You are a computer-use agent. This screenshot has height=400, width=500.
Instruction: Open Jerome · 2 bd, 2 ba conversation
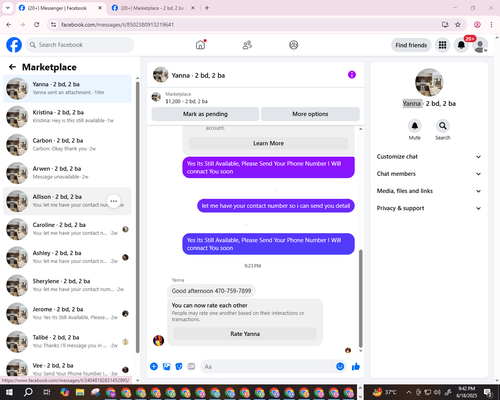(x=67, y=314)
